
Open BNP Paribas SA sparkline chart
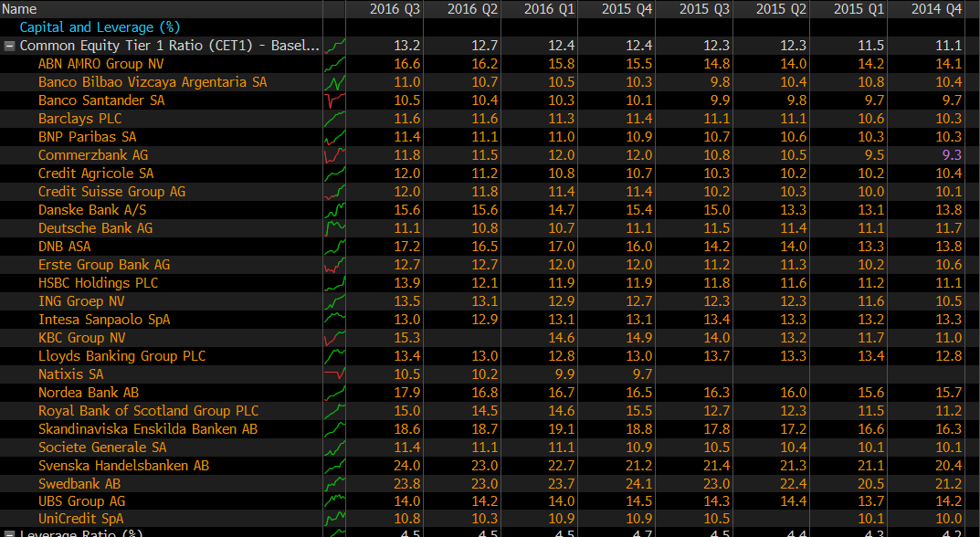point(334,136)
